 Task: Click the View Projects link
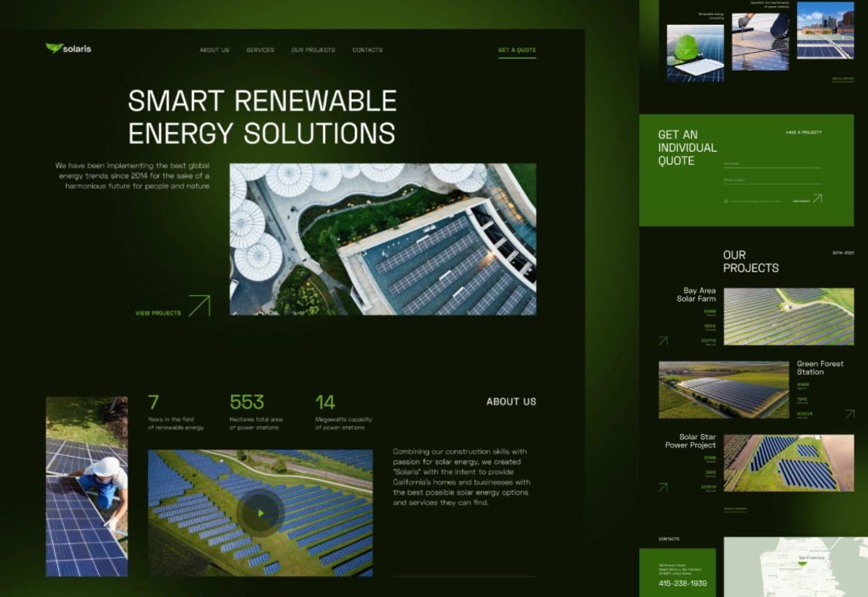[159, 313]
